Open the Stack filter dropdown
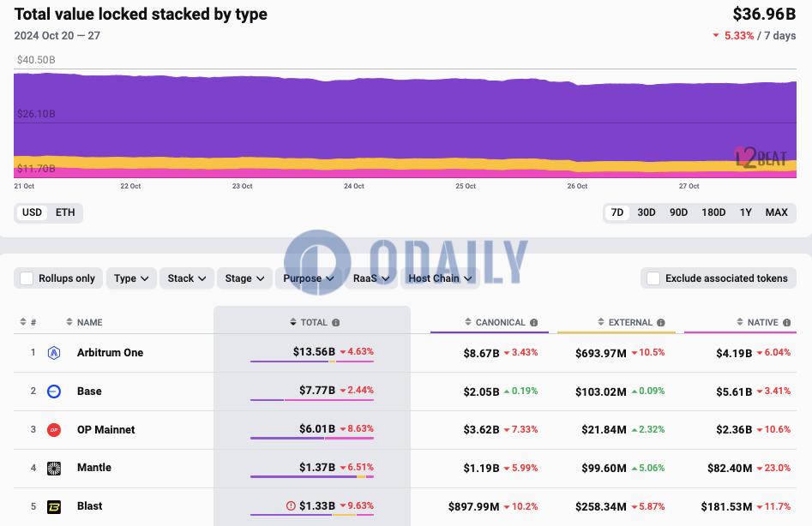Image resolution: width=812 pixels, height=526 pixels. (x=187, y=278)
